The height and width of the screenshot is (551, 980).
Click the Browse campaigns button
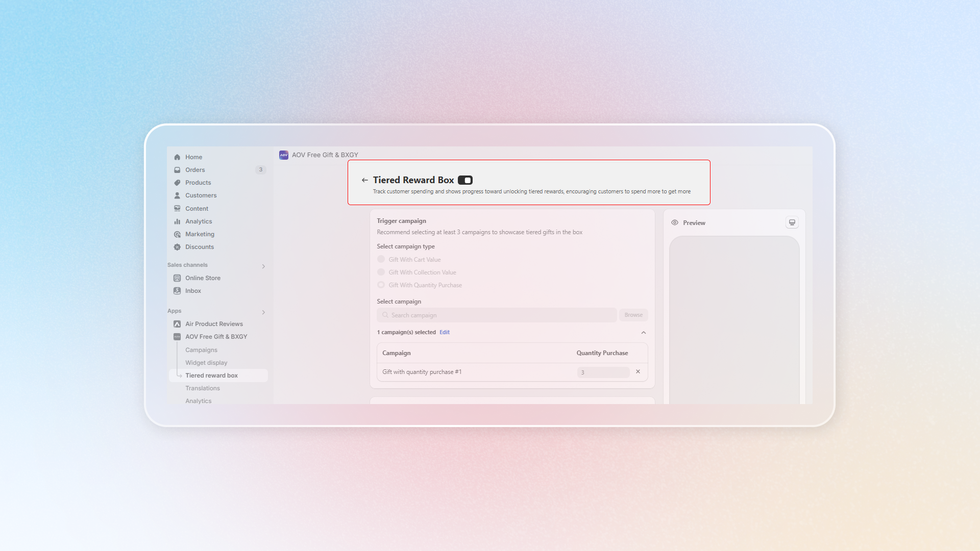(633, 315)
